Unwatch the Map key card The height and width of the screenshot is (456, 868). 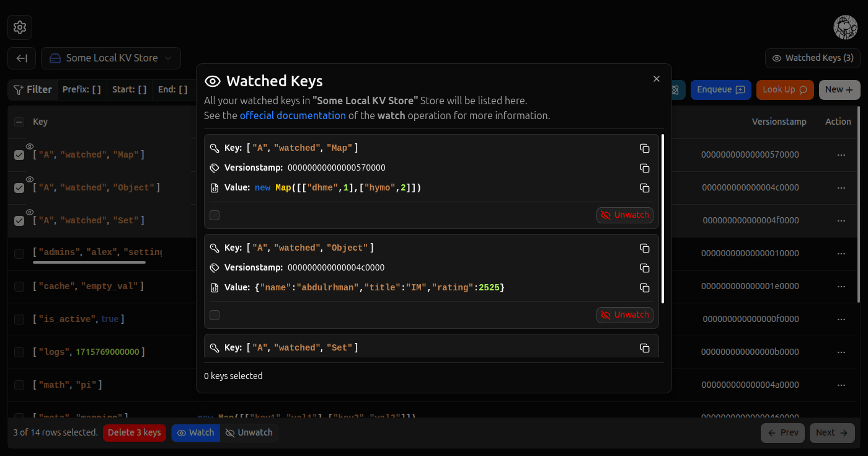624,215
